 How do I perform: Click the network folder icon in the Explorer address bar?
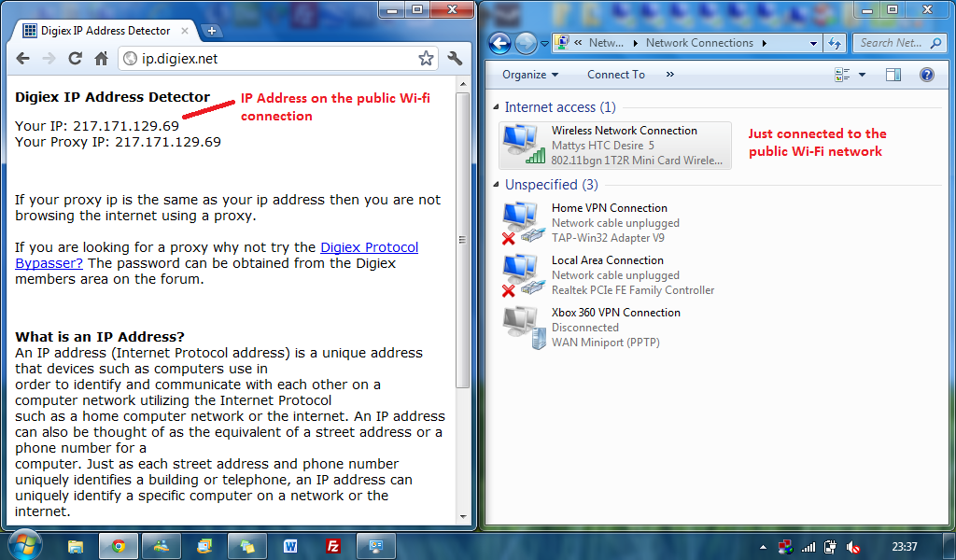[x=561, y=43]
